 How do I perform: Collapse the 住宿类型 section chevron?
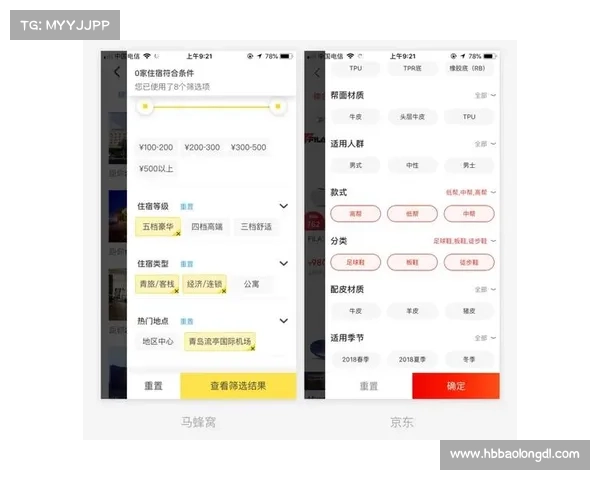pyautogui.click(x=284, y=263)
